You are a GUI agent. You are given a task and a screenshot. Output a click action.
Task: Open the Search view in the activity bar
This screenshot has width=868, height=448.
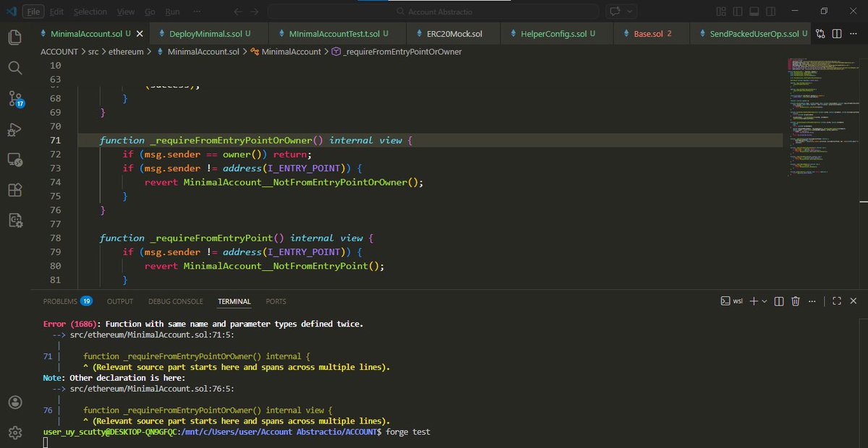[x=14, y=67]
